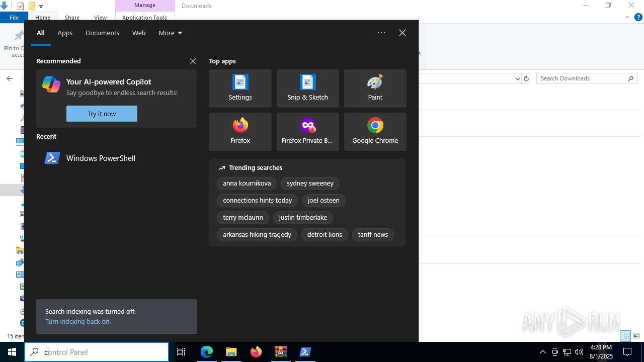Image resolution: width=644 pixels, height=362 pixels.
Task: Open Quick Access Toolbar customize dropdown
Action: [41, 6]
